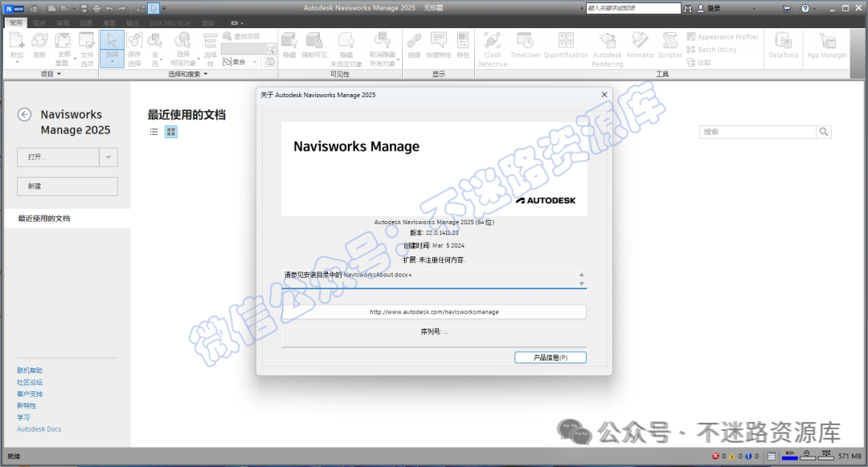Click the 产品信息(P) button in About dialog

click(x=551, y=358)
